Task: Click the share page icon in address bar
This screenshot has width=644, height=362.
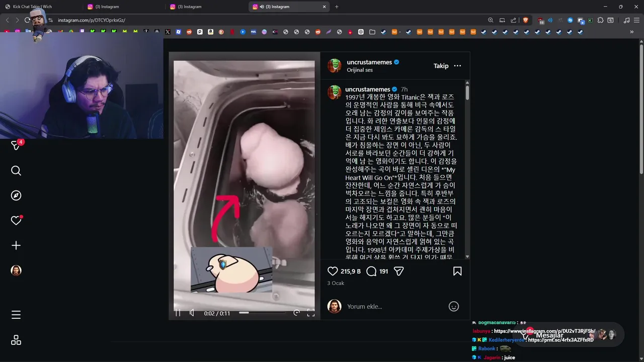Action: tap(514, 20)
